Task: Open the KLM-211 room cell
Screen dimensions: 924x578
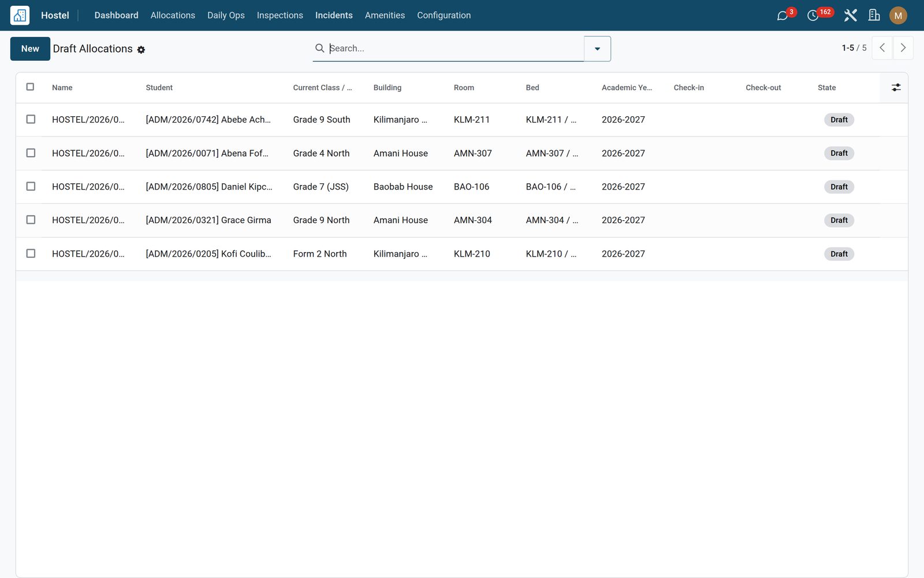Action: (x=471, y=120)
